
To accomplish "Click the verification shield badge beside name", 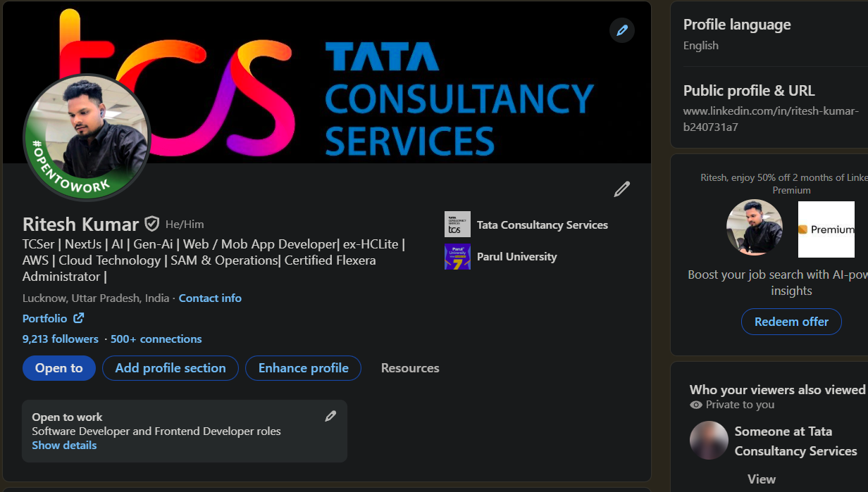I will point(151,224).
